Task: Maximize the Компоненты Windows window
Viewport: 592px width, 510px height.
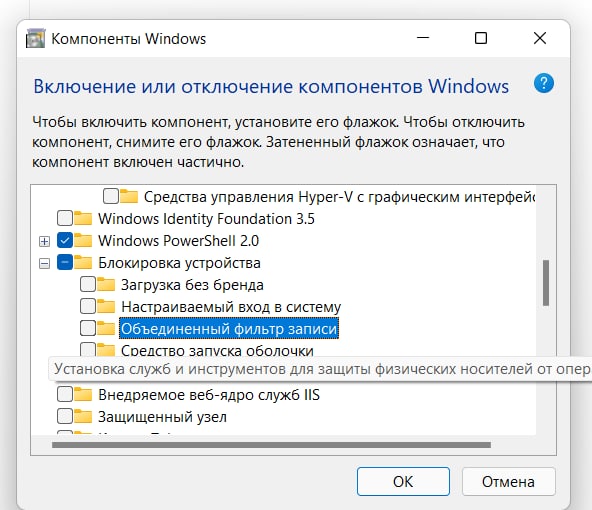Action: [x=481, y=38]
